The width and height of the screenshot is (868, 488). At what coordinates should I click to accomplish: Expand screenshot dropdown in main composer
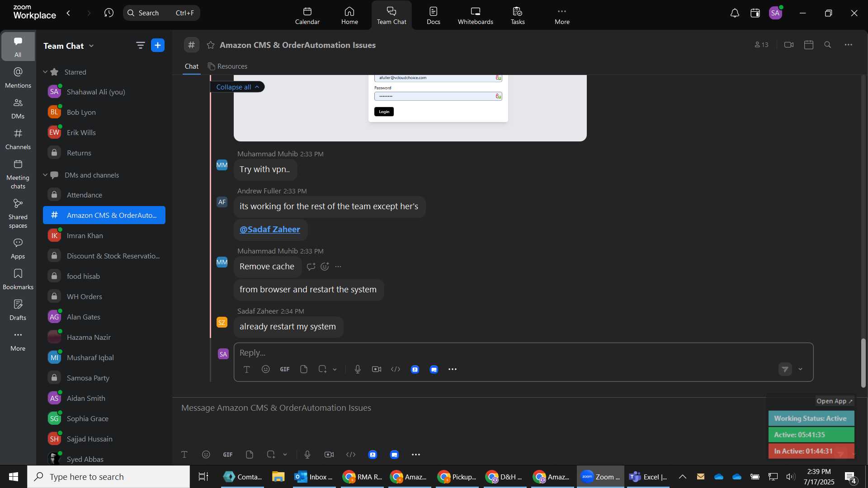point(285,455)
